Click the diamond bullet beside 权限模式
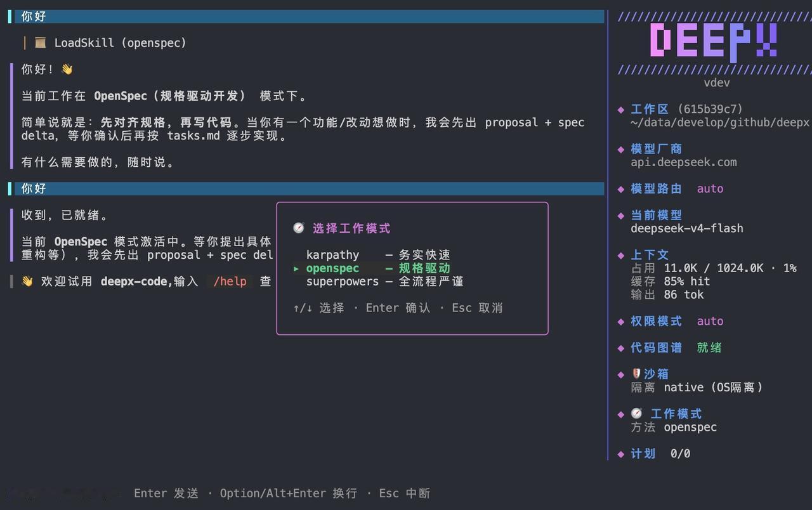812x510 pixels. [621, 322]
